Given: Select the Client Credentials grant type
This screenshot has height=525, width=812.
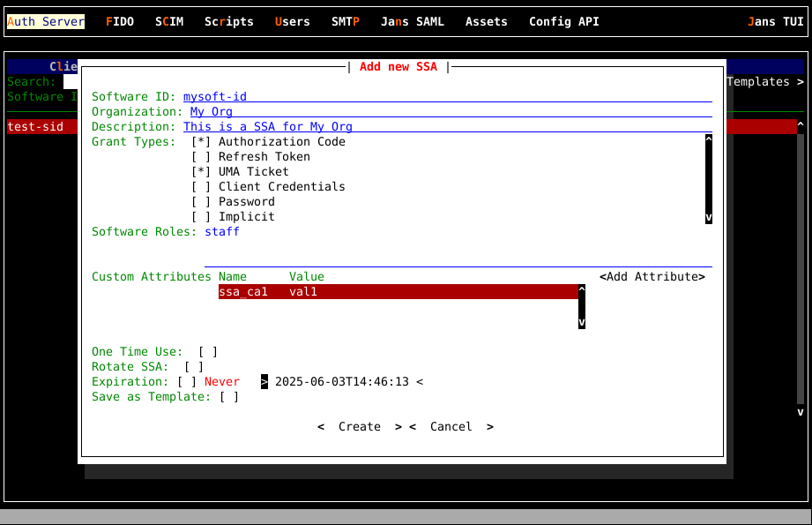Looking at the screenshot, I should [202, 187].
